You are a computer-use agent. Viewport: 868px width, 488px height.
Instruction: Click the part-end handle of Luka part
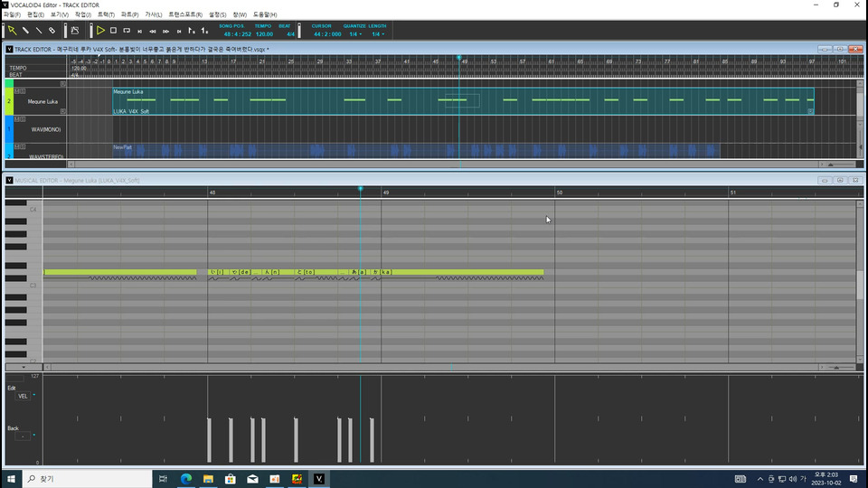click(810, 111)
